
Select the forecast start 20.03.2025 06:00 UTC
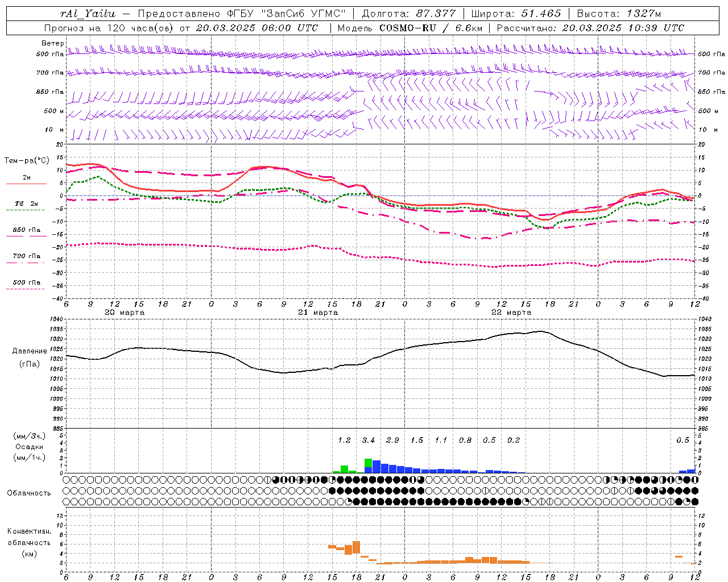click(x=257, y=28)
